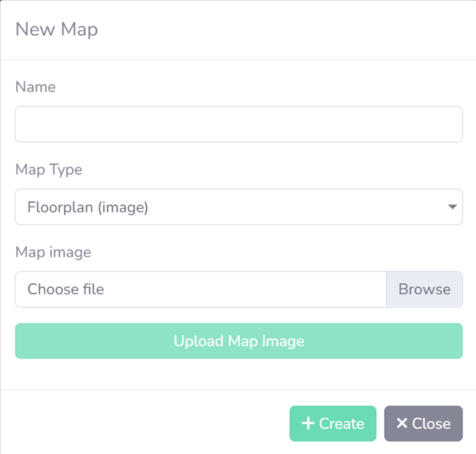Click the word "Create" on the green button

pos(342,423)
